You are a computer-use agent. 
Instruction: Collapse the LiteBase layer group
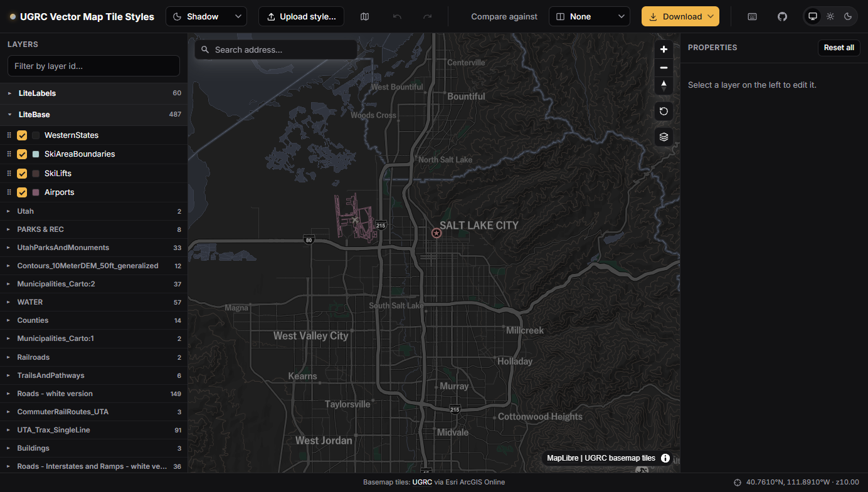tap(94, 115)
